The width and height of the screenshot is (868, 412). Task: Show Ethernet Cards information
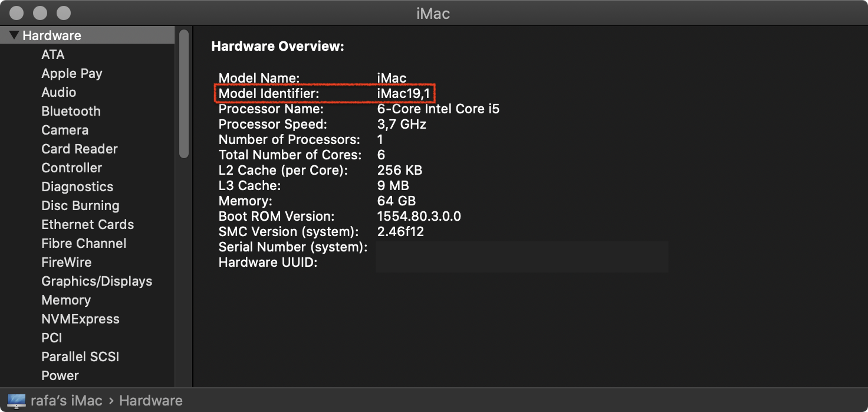click(x=88, y=224)
